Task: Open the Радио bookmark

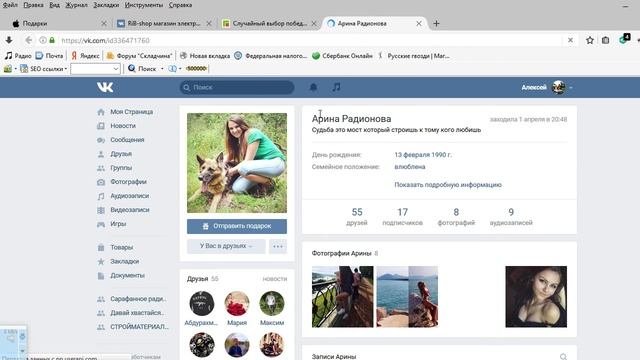Action: [18, 56]
